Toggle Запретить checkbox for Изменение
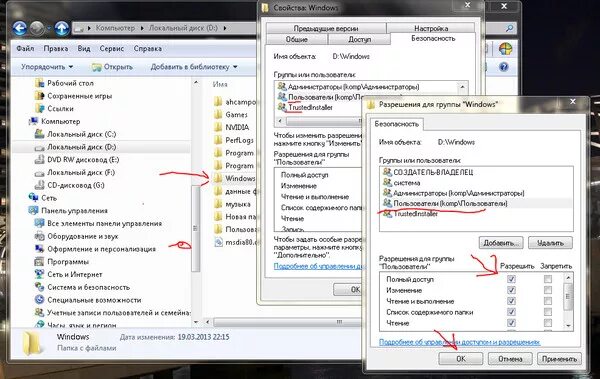 click(548, 290)
